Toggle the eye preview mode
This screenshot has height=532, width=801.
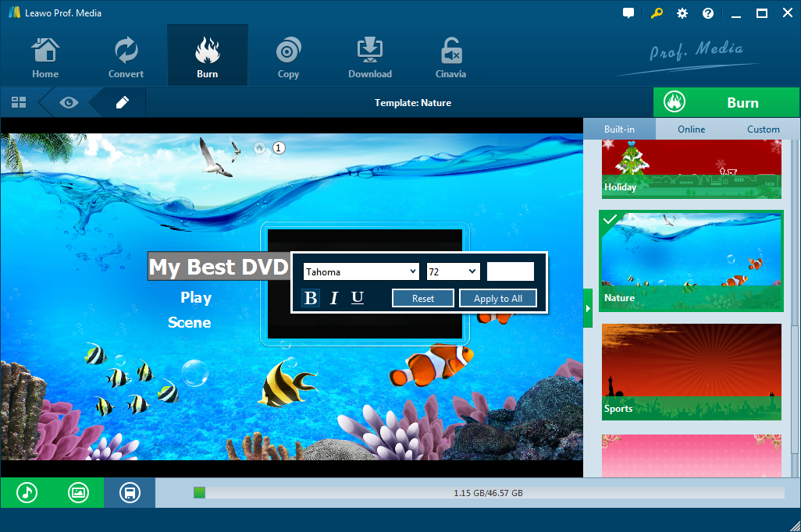69,102
